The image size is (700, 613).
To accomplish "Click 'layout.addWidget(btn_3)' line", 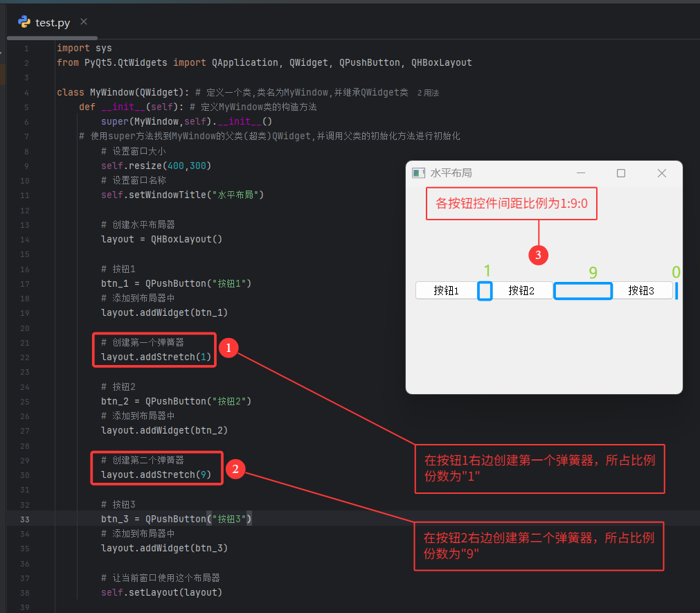I will pyautogui.click(x=164, y=548).
